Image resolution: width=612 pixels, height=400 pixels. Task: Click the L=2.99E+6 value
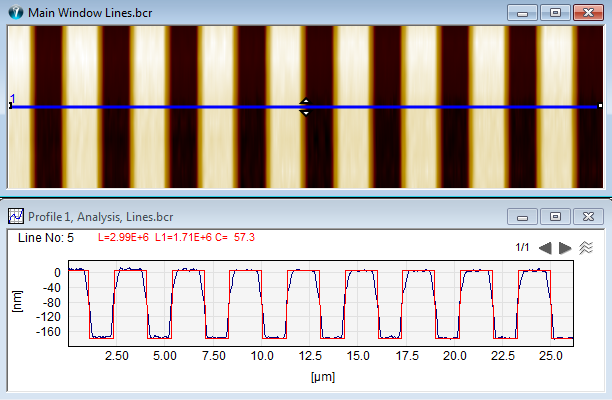pyautogui.click(x=123, y=237)
